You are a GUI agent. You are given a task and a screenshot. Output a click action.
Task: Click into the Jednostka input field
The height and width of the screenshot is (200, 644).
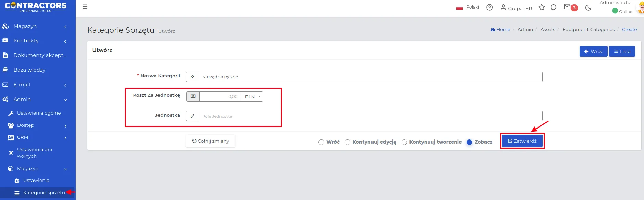(370, 116)
